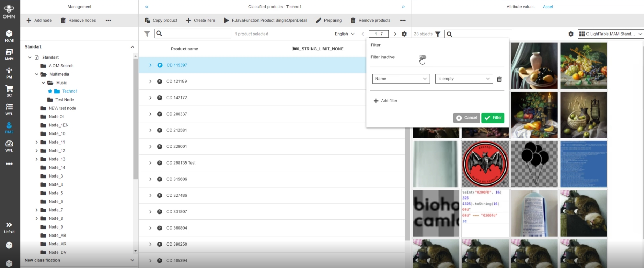This screenshot has height=268, width=644.
Task: Open the black balloons thumbnail
Action: coord(534,164)
